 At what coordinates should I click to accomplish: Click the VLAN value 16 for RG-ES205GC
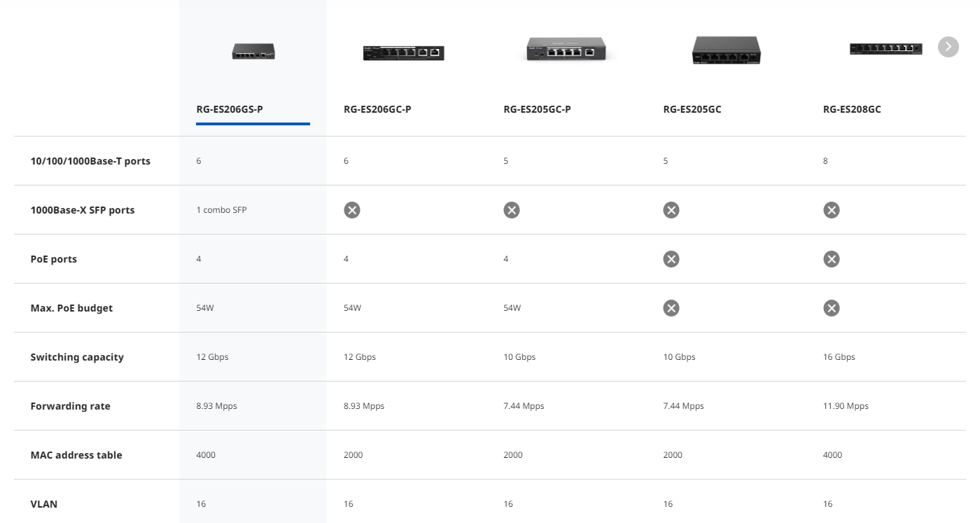(x=668, y=504)
